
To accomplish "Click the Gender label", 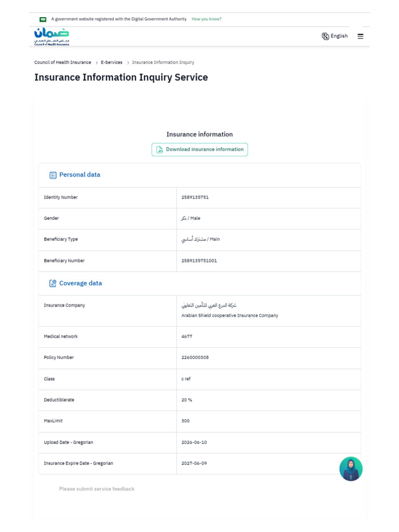I will [51, 219].
